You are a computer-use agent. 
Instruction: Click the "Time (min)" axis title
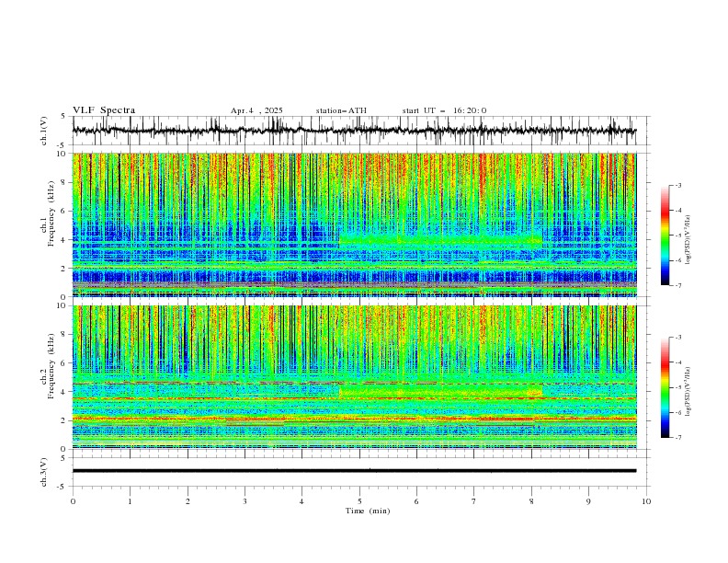(368, 511)
